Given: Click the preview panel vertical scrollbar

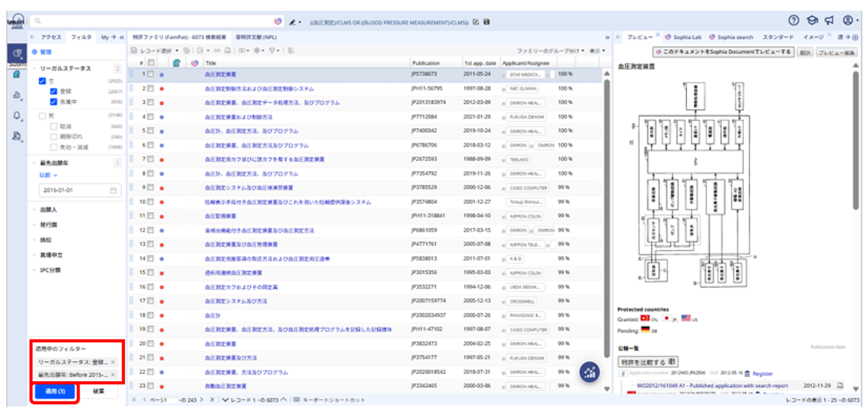Looking at the screenshot, I should click(855, 139).
